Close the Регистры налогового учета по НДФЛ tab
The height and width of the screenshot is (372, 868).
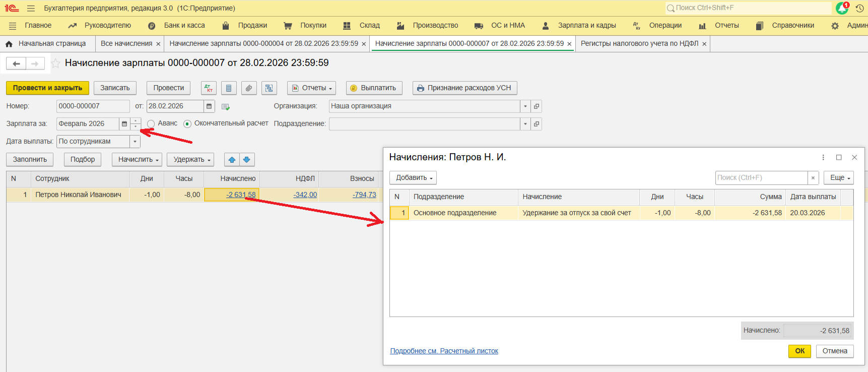click(x=704, y=44)
